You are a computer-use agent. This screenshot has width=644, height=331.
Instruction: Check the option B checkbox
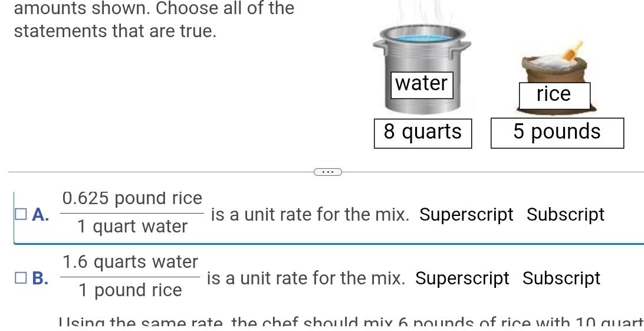coord(22,277)
